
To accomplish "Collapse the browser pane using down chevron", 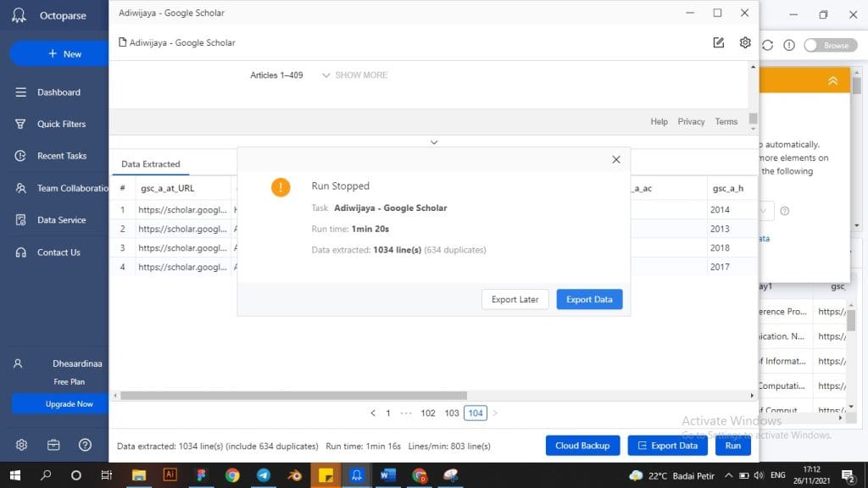I will tap(434, 142).
